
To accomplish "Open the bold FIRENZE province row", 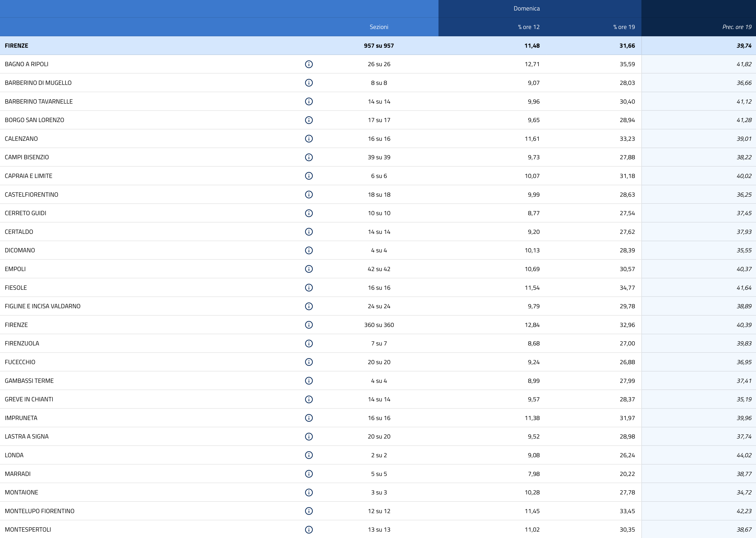I will 17,46.
